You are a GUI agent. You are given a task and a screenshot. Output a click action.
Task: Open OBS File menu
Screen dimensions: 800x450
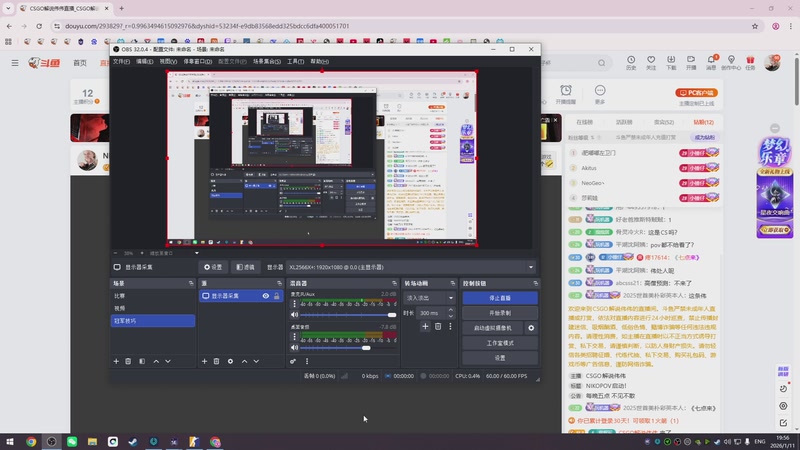(x=121, y=61)
